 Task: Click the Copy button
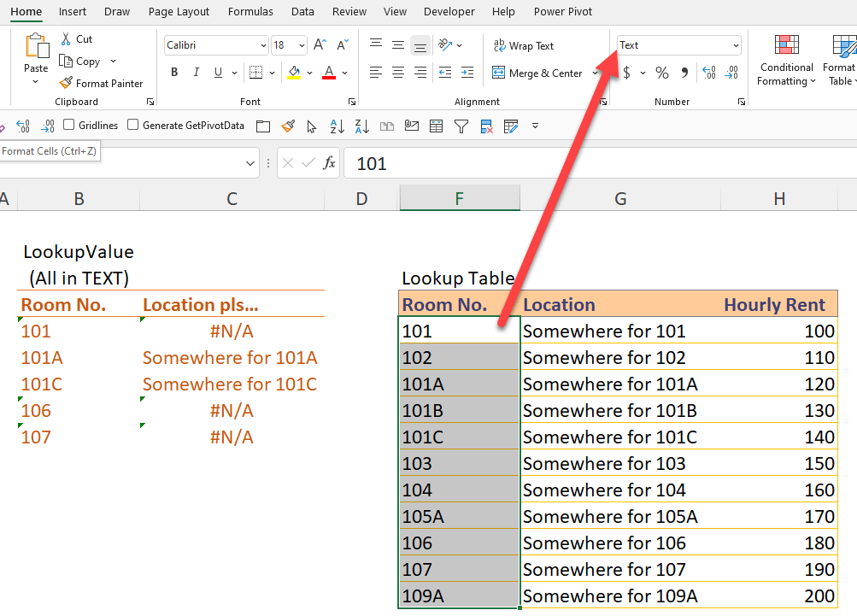pos(86,61)
